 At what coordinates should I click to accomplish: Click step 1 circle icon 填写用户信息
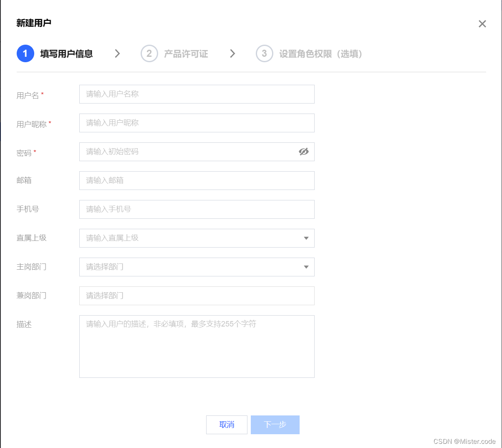pyautogui.click(x=25, y=53)
